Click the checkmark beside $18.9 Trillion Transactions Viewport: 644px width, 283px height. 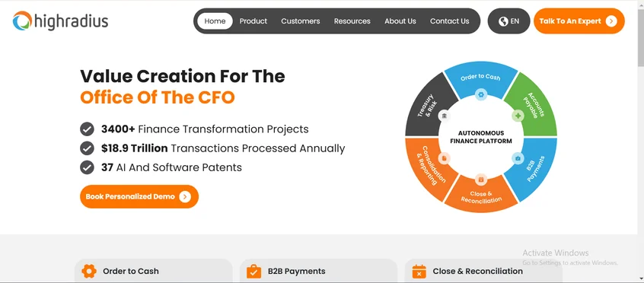[87, 148]
